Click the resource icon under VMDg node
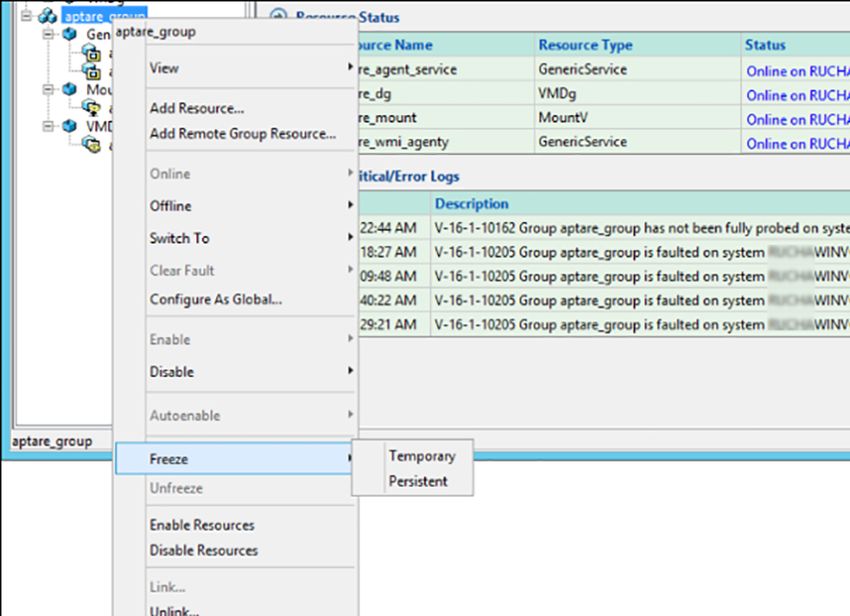This screenshot has height=616, width=850. point(92,145)
